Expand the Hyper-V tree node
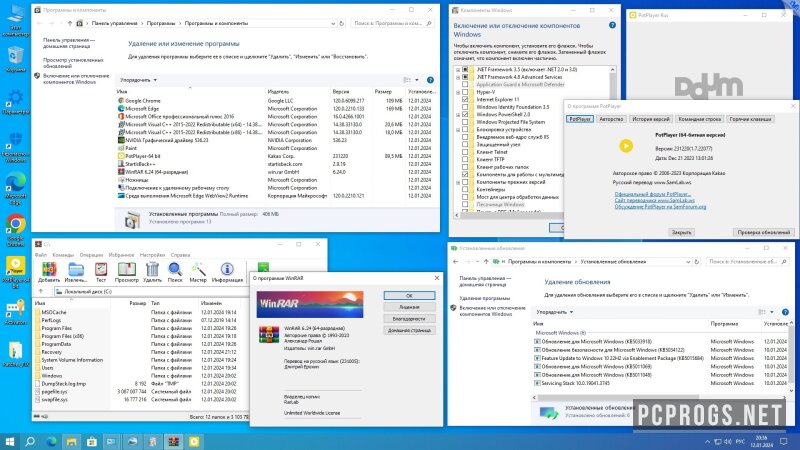The width and height of the screenshot is (800, 450). (458, 92)
